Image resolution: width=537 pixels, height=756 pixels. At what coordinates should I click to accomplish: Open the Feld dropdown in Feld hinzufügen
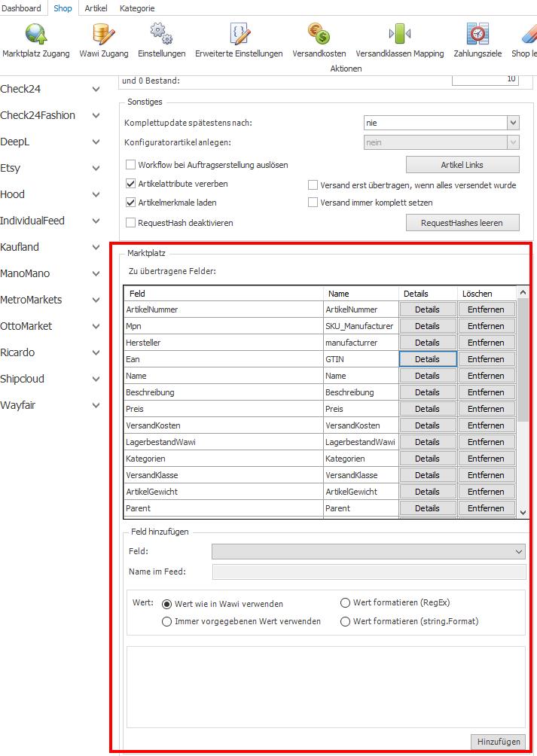tap(368, 551)
